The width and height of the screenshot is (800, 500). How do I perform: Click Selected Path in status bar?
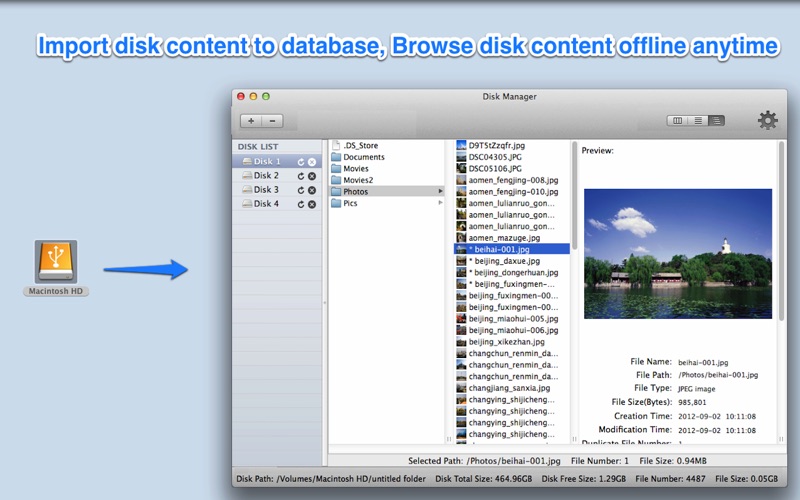484,461
